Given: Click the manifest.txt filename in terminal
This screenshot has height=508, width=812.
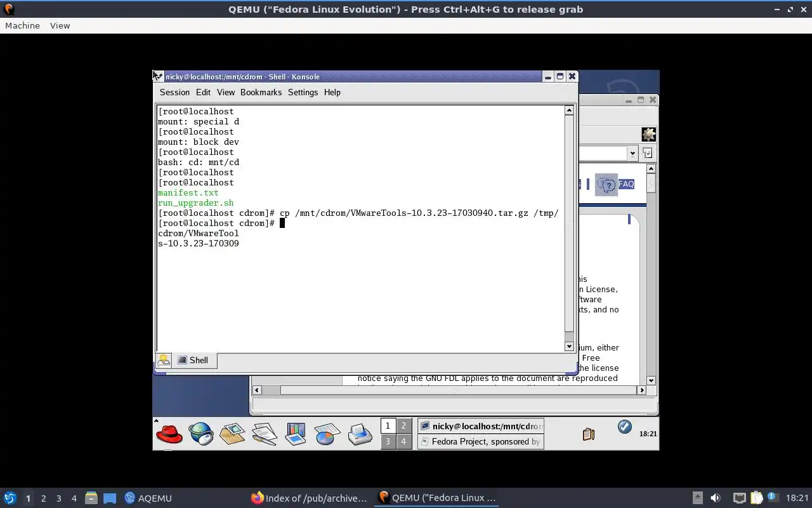Looking at the screenshot, I should pyautogui.click(x=188, y=192).
